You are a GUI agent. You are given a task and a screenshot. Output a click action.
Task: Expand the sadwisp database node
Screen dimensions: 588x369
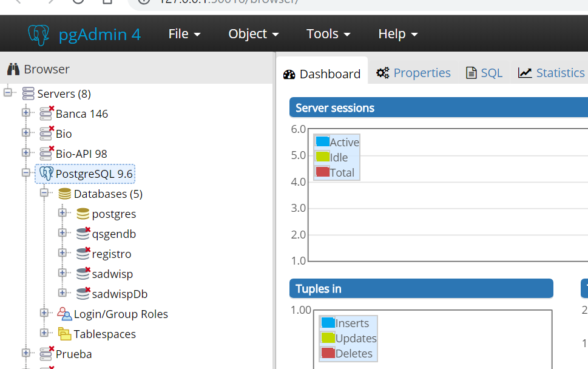(x=63, y=273)
